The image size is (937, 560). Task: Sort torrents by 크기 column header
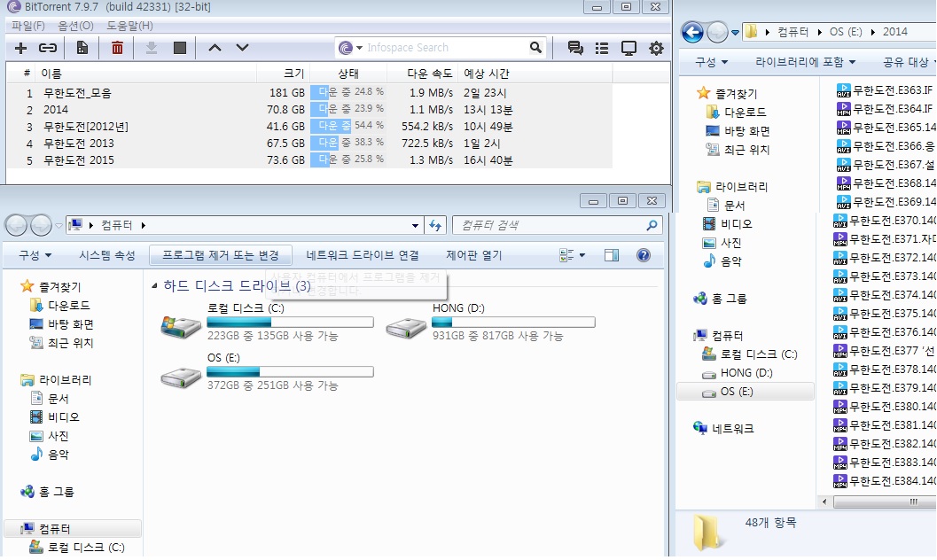(294, 74)
